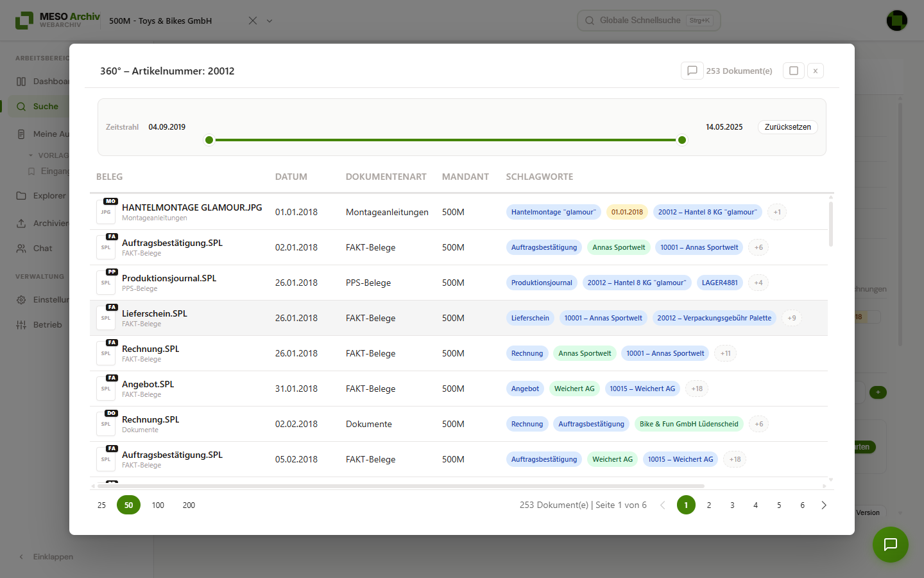Sort by the DOKUMENTENART column header
924x578 pixels.
(x=386, y=177)
